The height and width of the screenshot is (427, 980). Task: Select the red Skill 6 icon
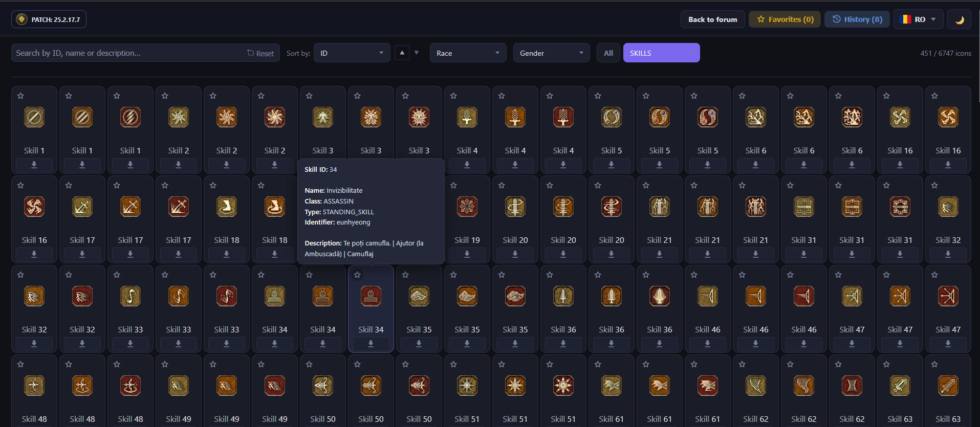[852, 117]
